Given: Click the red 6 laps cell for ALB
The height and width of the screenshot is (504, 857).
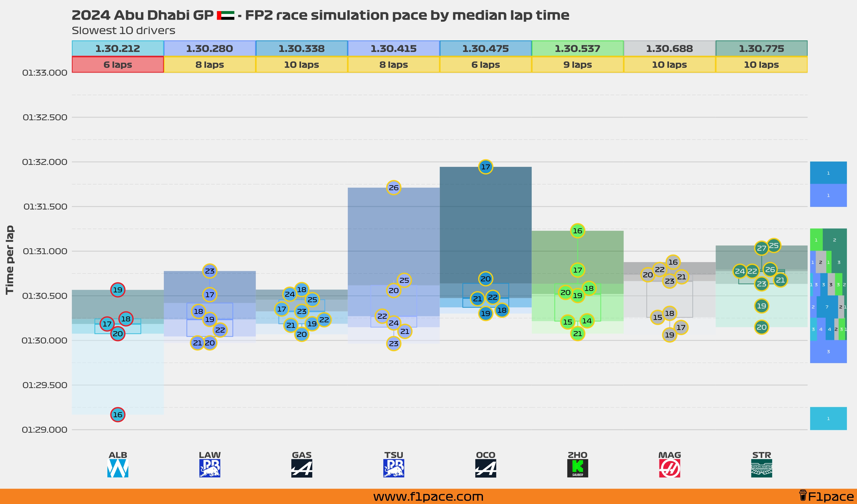Looking at the screenshot, I should coord(118,65).
